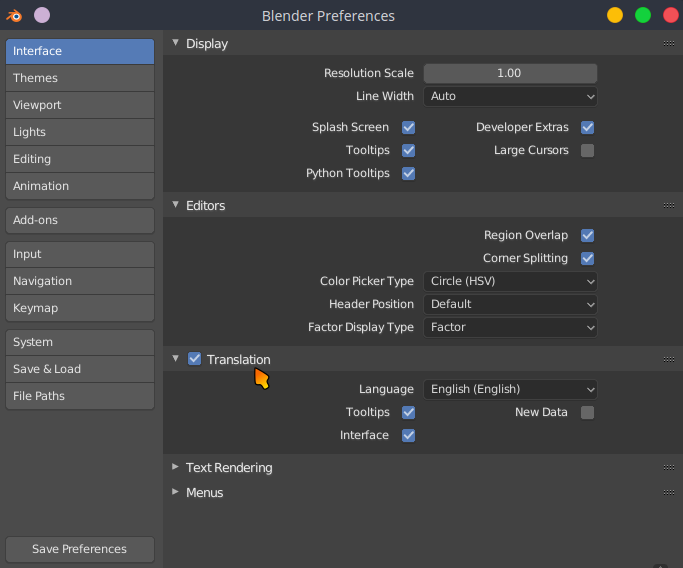Expand the Text Rendering panel
Viewport: 683px width, 568px height.
pos(176,467)
